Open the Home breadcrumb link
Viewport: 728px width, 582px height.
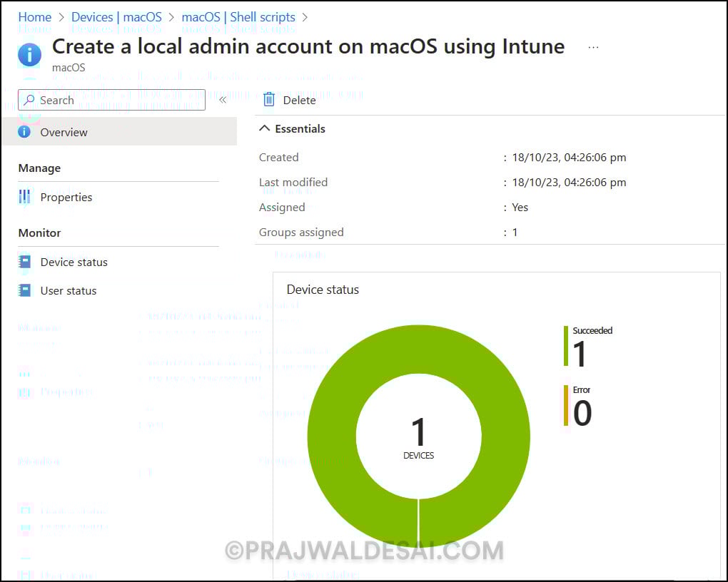point(35,17)
